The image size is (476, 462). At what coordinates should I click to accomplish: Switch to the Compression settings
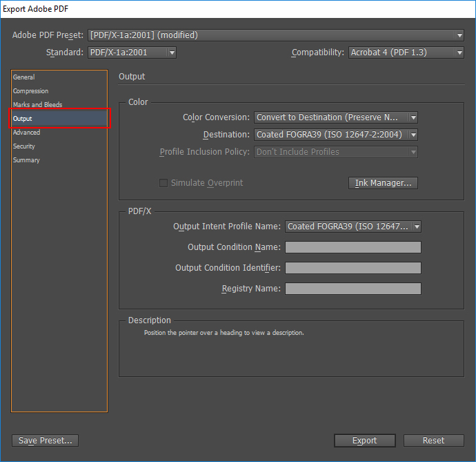tap(59, 91)
